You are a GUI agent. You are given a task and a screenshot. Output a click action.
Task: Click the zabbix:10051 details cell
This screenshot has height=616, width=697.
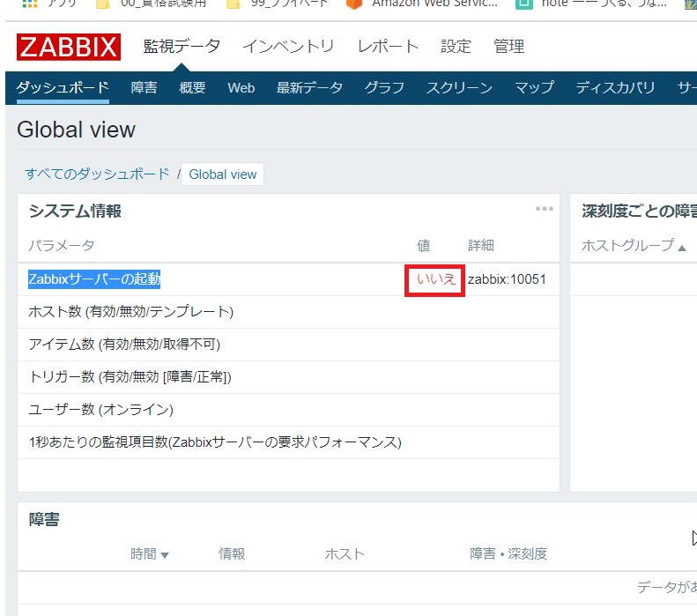[507, 279]
